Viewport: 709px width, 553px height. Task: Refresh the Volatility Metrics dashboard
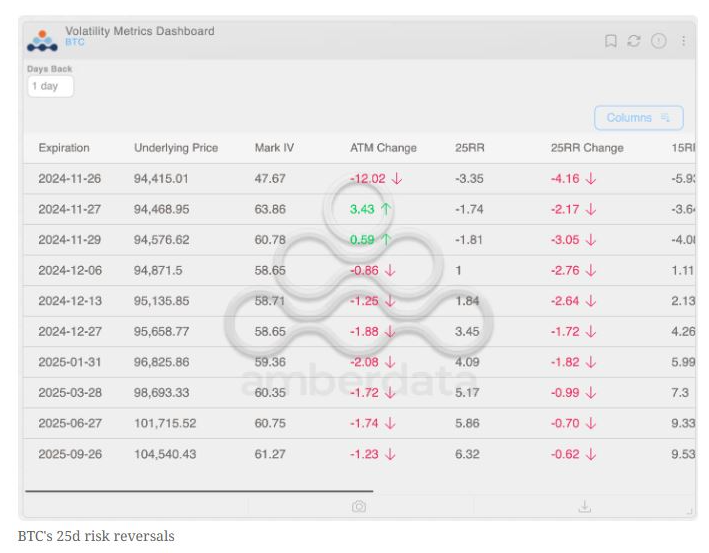tap(634, 41)
